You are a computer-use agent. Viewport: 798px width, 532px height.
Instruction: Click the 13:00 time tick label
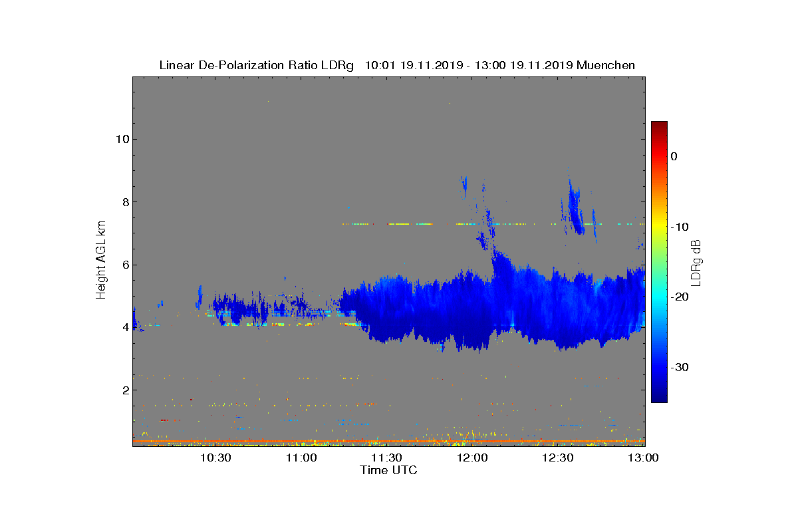click(642, 458)
